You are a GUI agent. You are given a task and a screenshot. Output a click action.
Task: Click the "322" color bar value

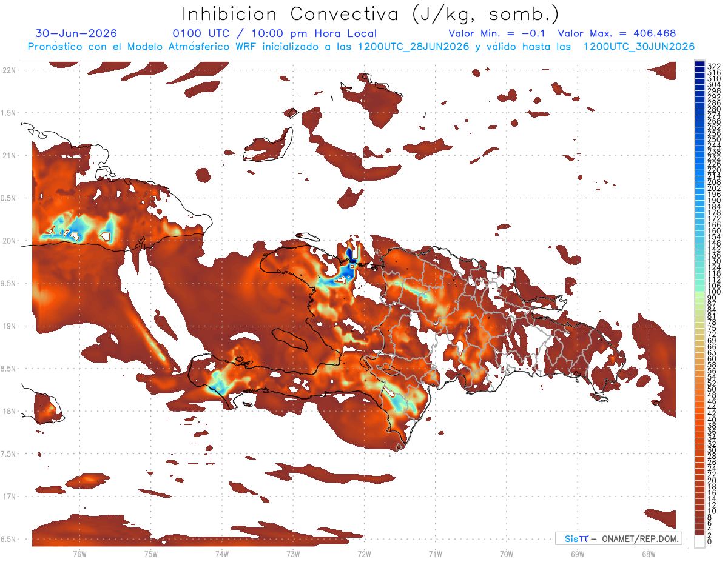tap(713, 66)
